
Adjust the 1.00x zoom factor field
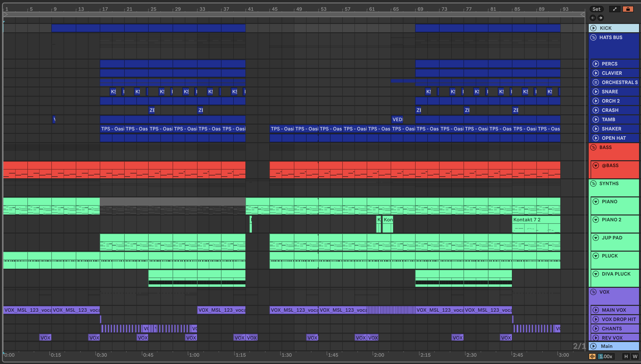606,356
